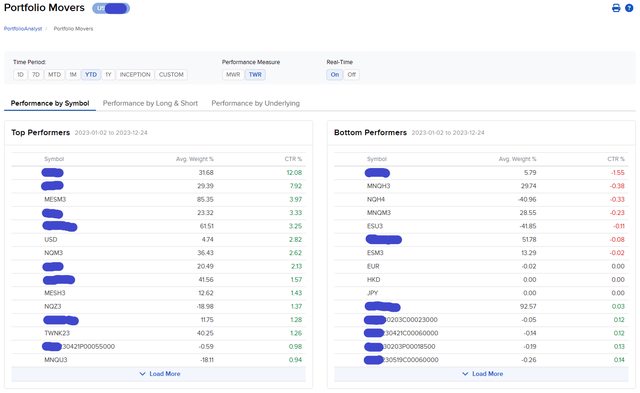Switch to Performance by Underlying tab
The width and height of the screenshot is (640, 393).
[x=256, y=103]
